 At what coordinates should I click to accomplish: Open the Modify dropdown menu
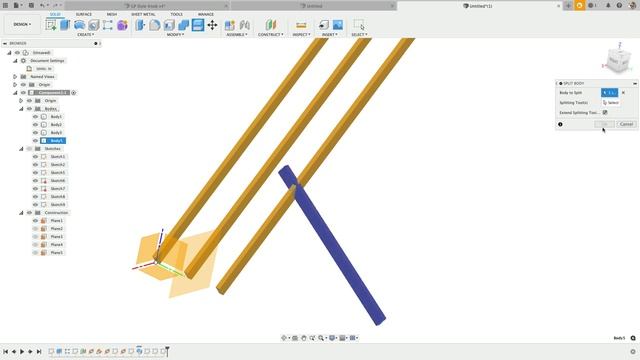coord(176,35)
